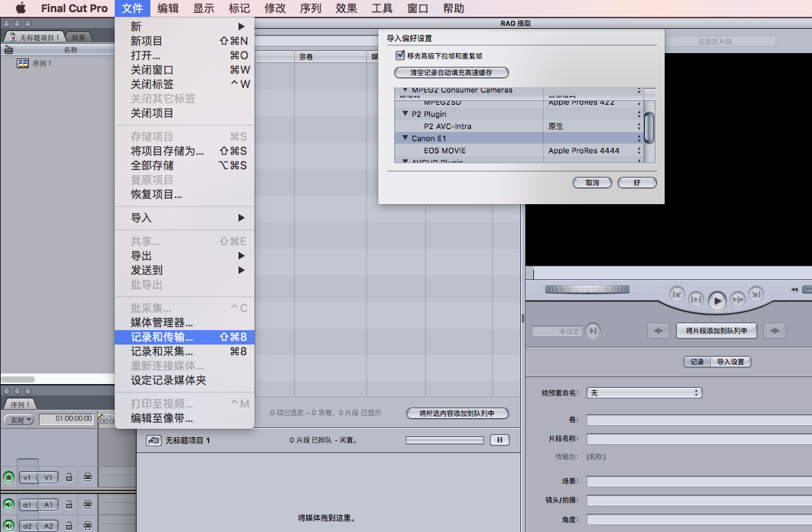Click the a2 source control on track A2
This screenshot has height=532, width=812.
pyautogui.click(x=27, y=526)
